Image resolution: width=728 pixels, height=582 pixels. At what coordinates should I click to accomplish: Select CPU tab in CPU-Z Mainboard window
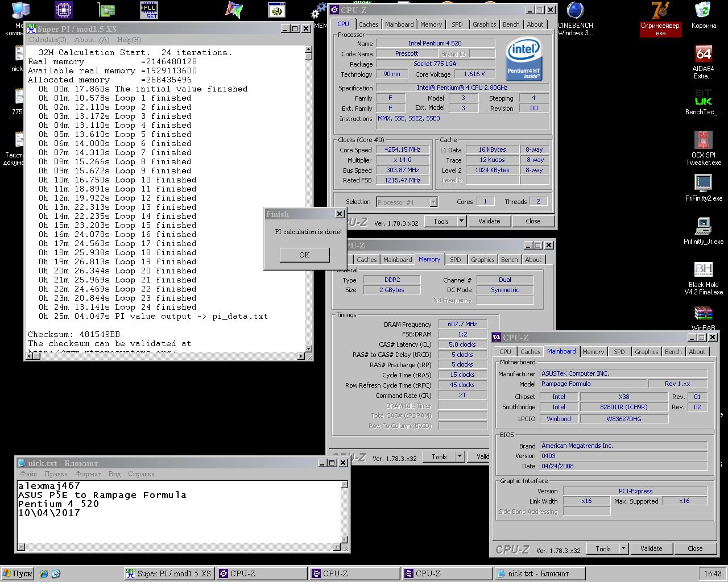click(505, 352)
